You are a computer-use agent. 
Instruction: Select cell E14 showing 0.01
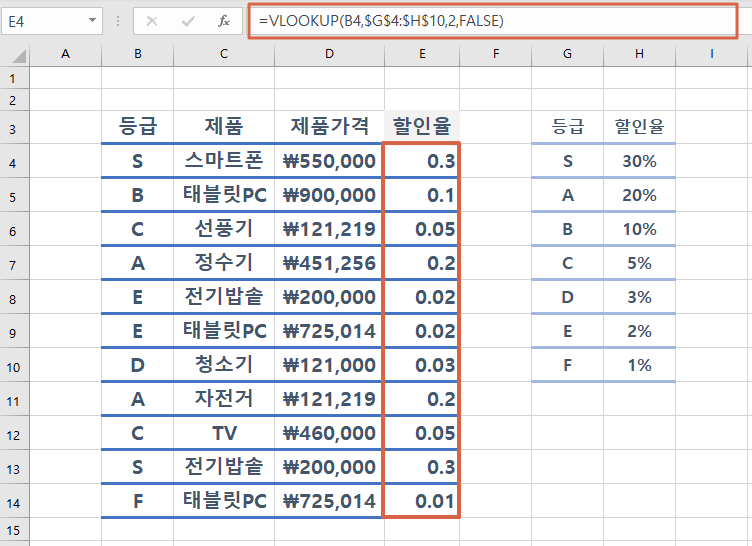point(422,501)
